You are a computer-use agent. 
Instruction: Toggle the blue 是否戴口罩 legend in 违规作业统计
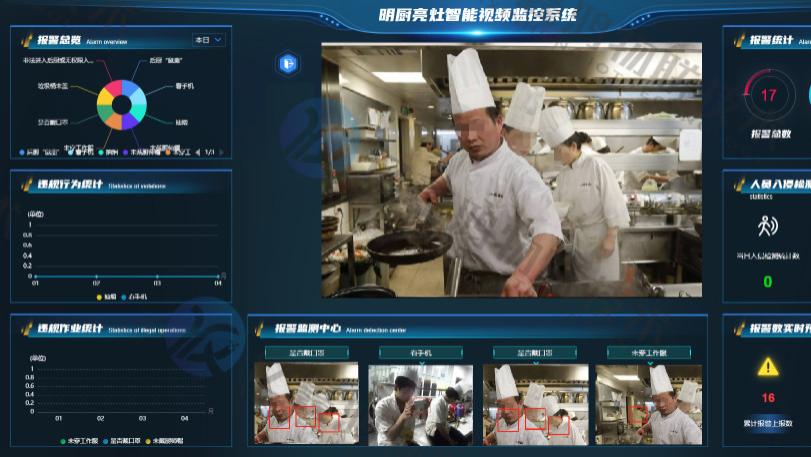pyautogui.click(x=122, y=441)
